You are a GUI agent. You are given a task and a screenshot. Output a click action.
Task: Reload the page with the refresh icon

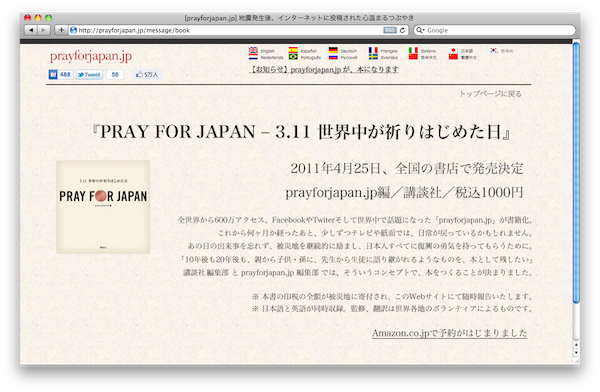pos(402,30)
